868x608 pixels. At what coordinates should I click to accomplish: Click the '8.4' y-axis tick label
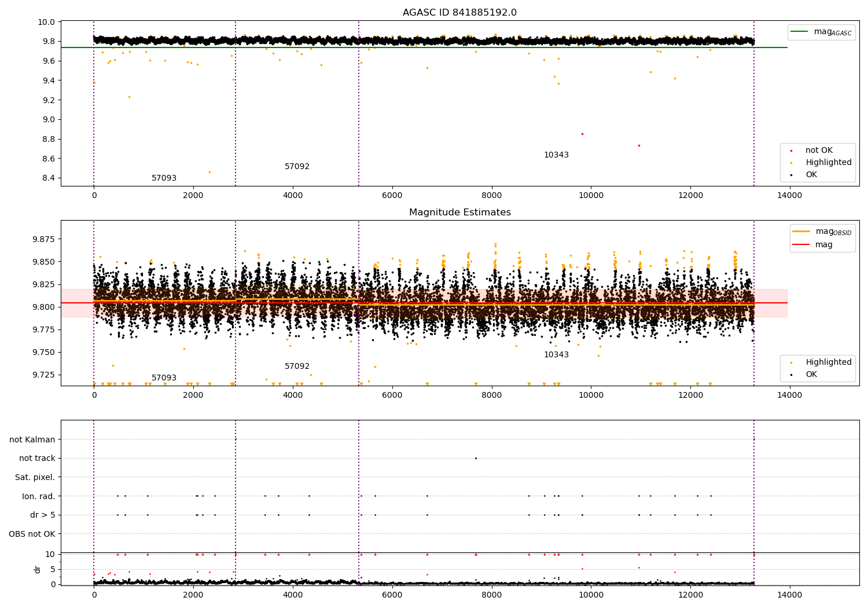click(50, 178)
